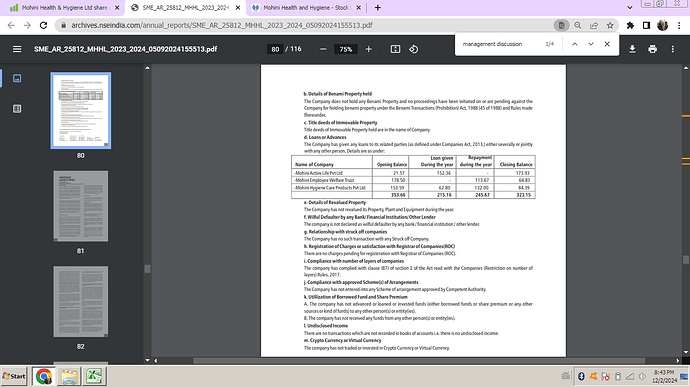The width and height of the screenshot is (690, 387).
Task: Print the PDF document
Action: (653, 49)
